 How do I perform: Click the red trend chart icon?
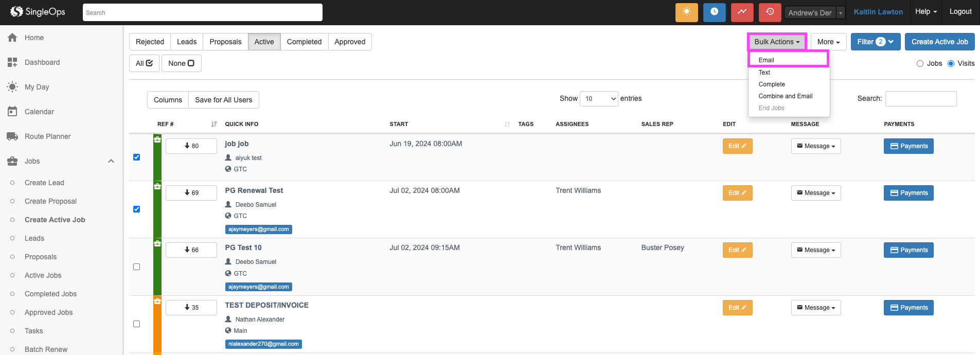[x=742, y=12]
